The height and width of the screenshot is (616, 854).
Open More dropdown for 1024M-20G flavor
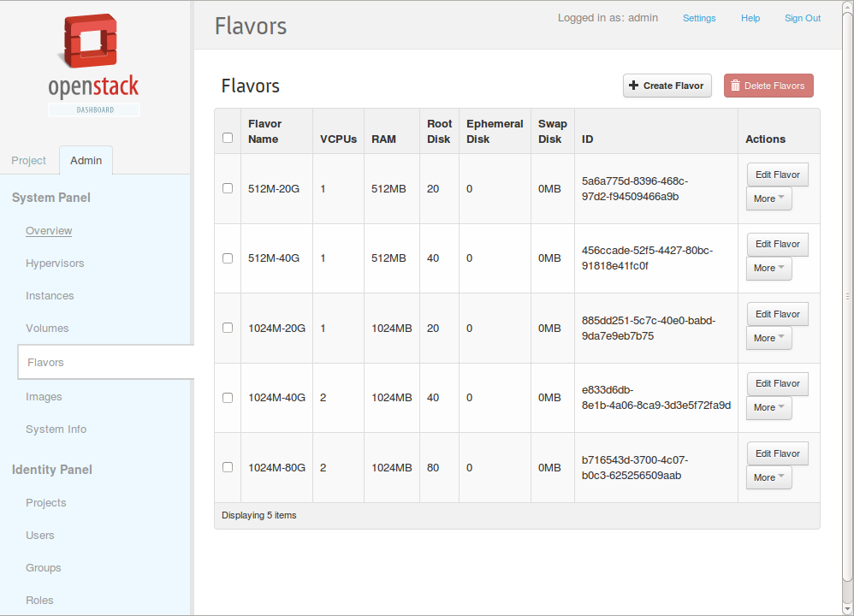coord(768,338)
